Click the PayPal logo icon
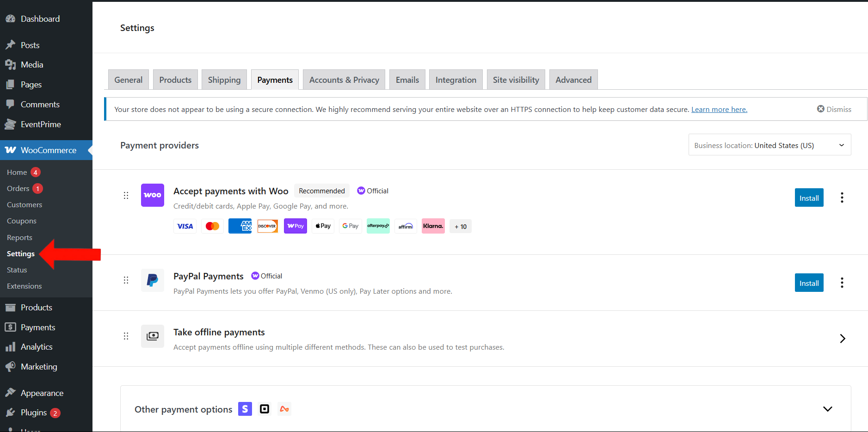Image resolution: width=868 pixels, height=432 pixels. tap(153, 280)
